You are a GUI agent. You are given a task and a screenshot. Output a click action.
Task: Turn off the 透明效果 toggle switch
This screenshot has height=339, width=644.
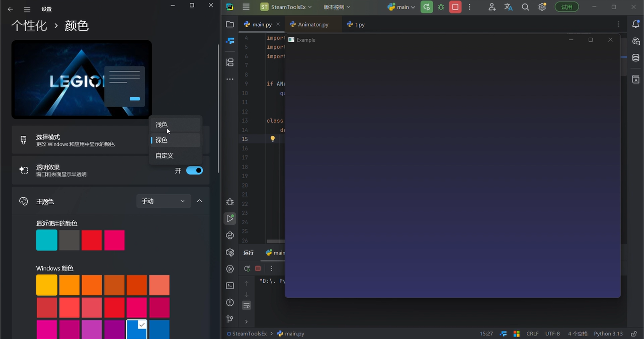(195, 171)
